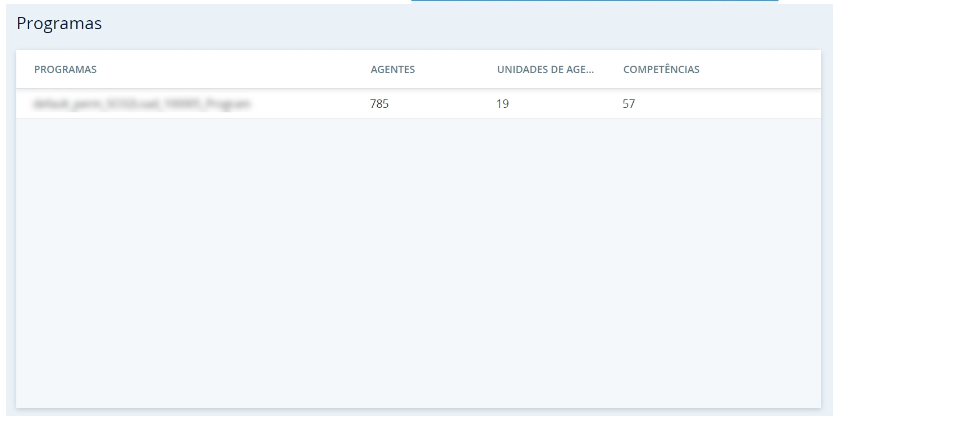Image resolution: width=980 pixels, height=423 pixels.
Task: Select the truncated UNIDADES DE AGE... header
Action: tap(545, 70)
